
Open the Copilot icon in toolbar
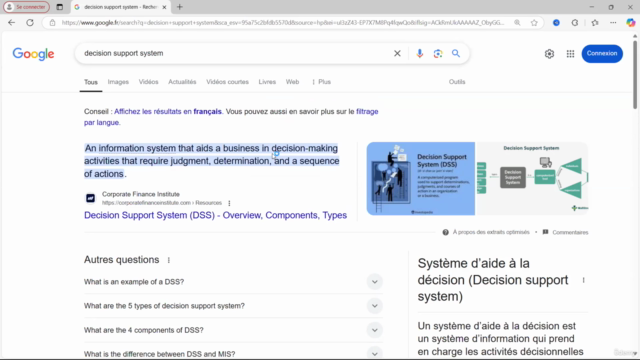pyautogui.click(x=631, y=23)
